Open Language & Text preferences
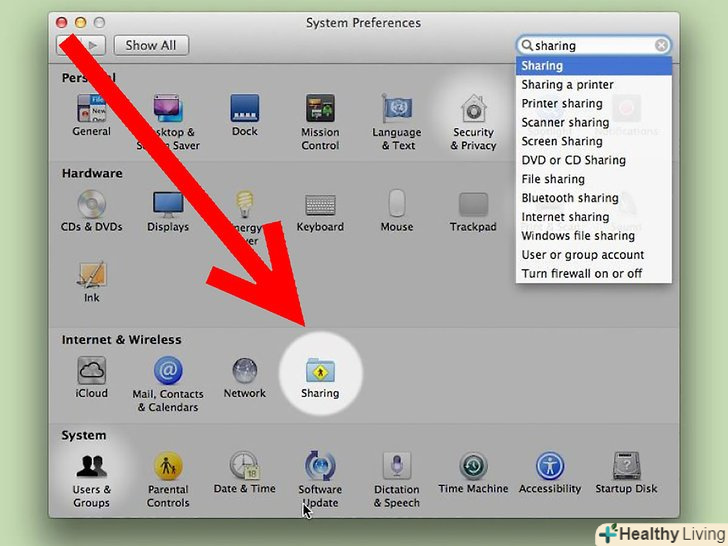 coord(397,122)
